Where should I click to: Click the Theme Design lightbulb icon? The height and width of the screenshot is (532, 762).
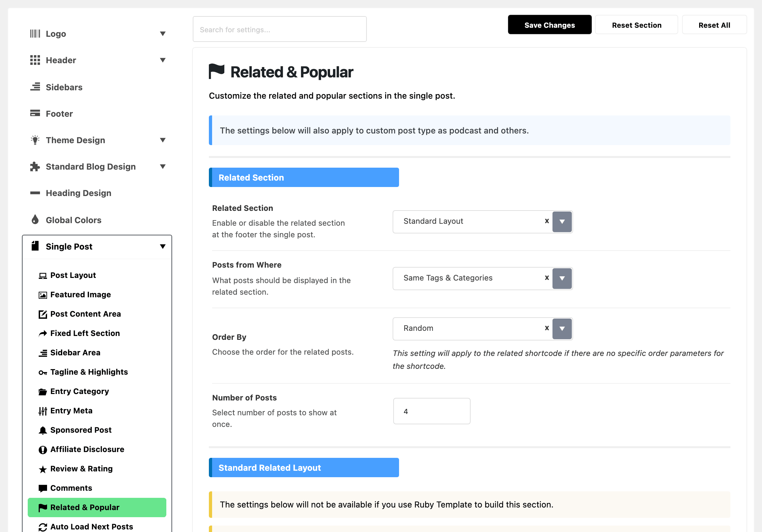35,140
